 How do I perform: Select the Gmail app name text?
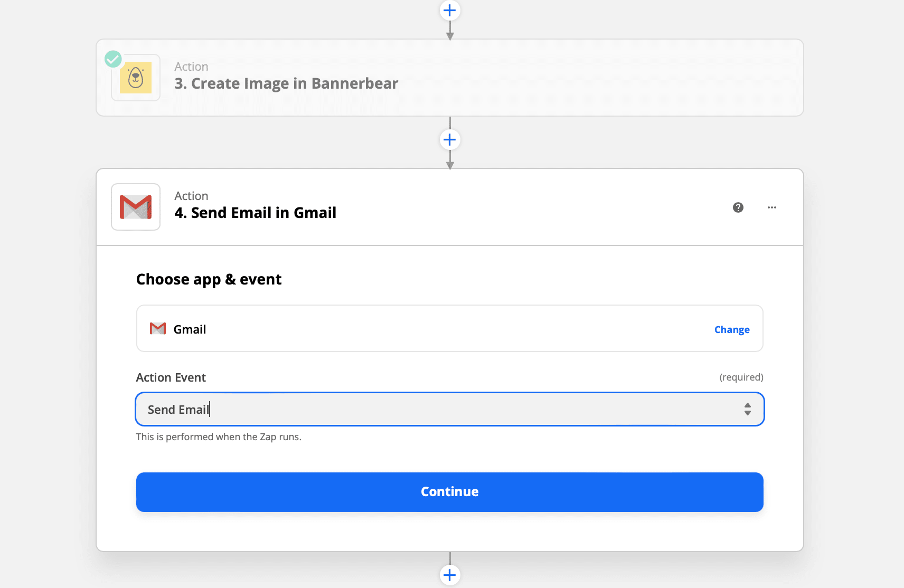coord(190,329)
